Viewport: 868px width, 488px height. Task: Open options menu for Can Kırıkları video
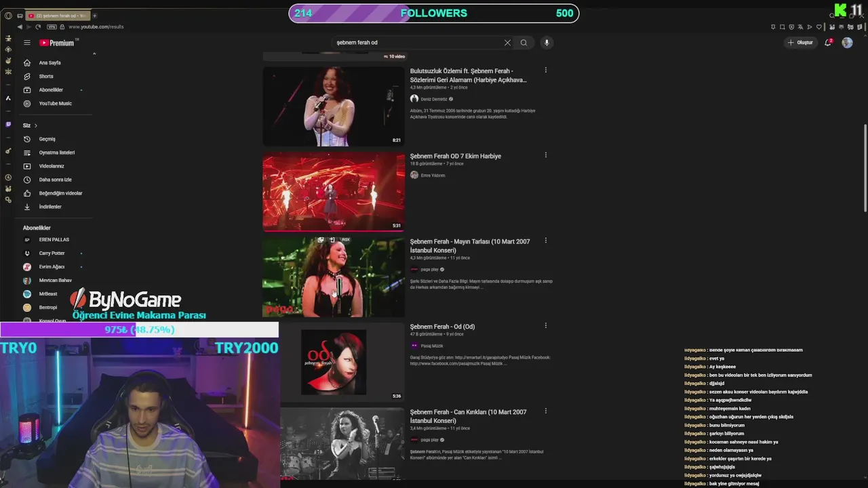(x=545, y=411)
